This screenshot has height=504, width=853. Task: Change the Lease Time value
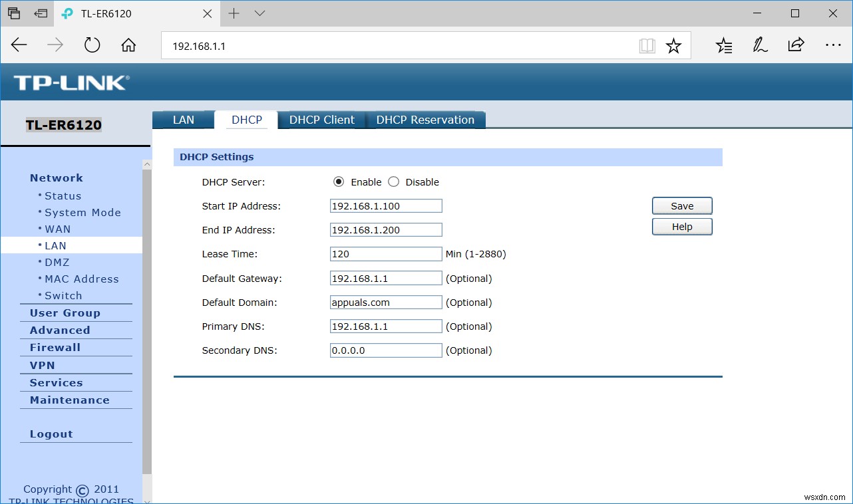(x=386, y=254)
